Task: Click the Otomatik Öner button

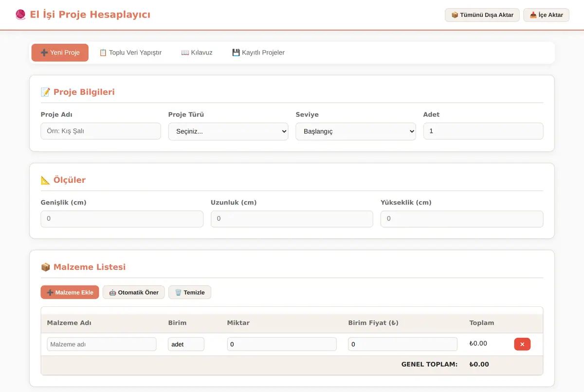Action: click(x=134, y=292)
